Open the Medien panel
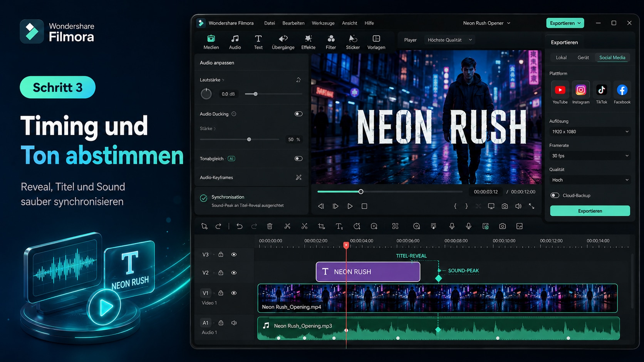 pyautogui.click(x=211, y=42)
